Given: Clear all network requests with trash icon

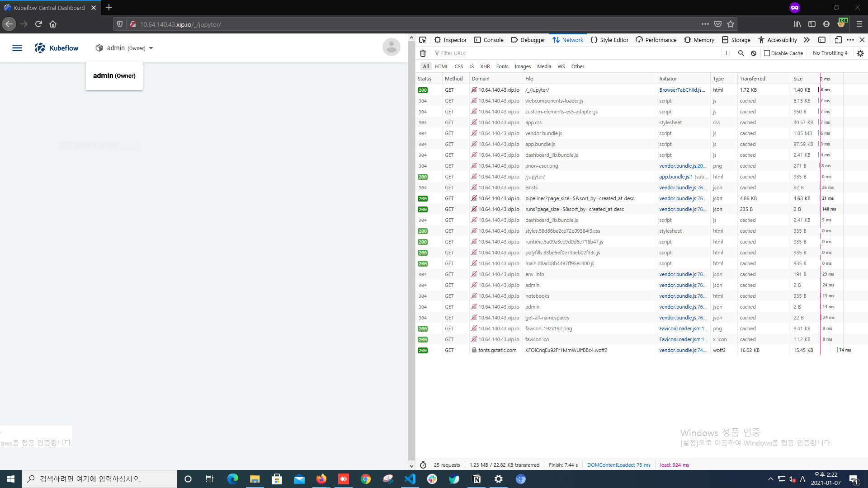Looking at the screenshot, I should [423, 53].
